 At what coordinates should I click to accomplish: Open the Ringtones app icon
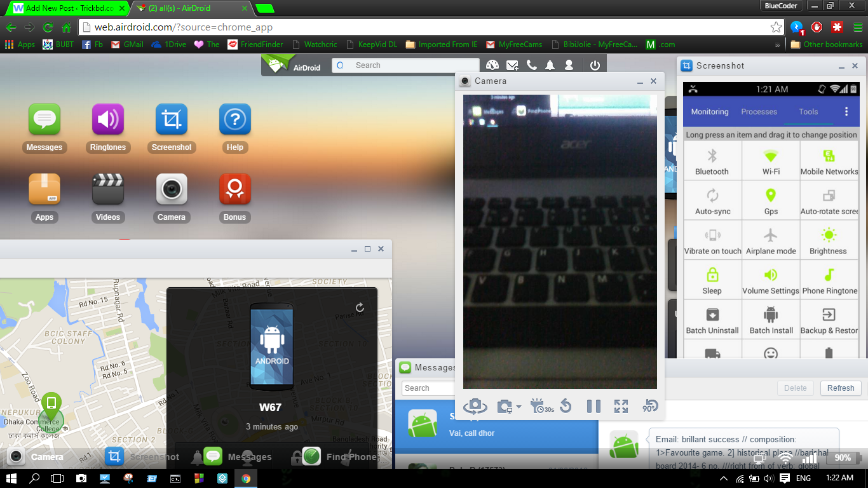pos(108,119)
